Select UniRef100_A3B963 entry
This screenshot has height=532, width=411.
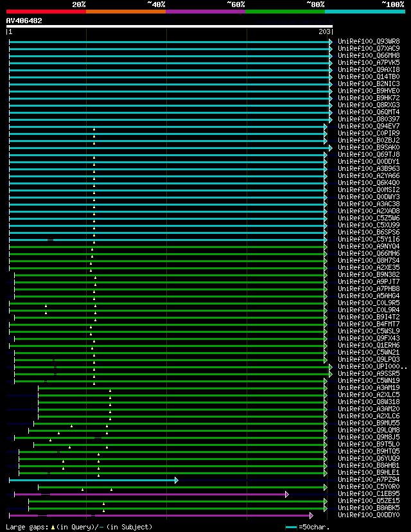click(369, 168)
